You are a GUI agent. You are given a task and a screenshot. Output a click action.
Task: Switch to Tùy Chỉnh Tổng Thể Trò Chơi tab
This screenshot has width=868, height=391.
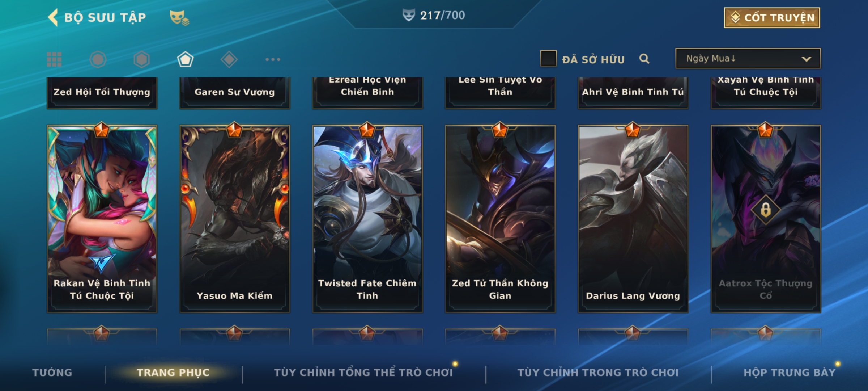point(363,373)
